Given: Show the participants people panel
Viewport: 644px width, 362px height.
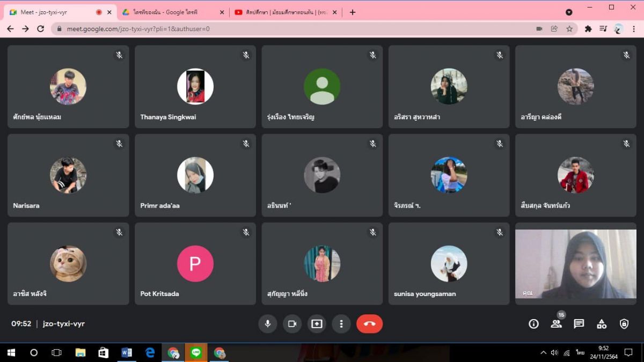Looking at the screenshot, I should 556,324.
